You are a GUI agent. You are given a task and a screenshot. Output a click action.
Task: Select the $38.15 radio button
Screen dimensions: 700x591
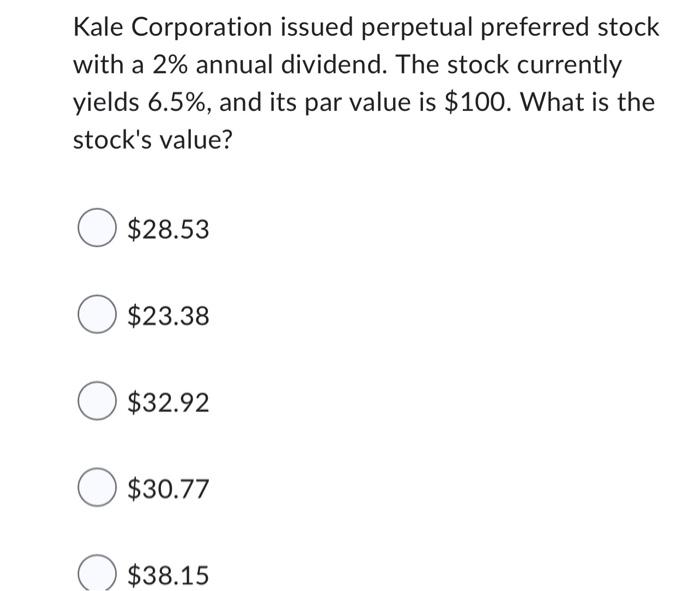pyautogui.click(x=94, y=576)
